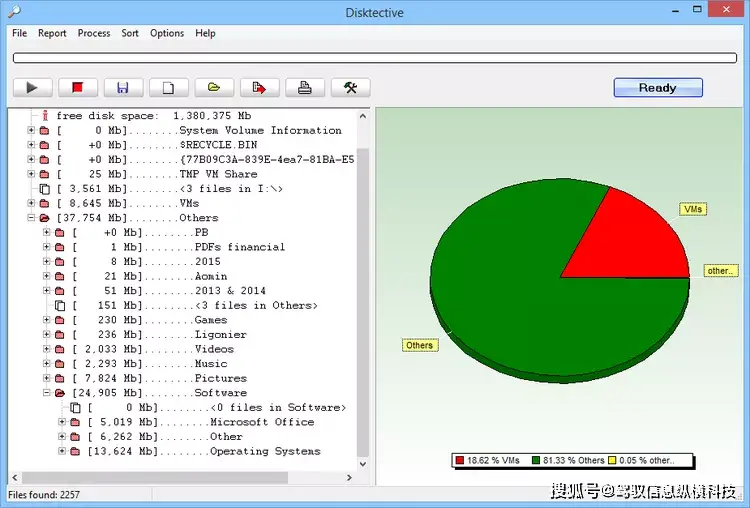Viewport: 750px width, 508px height.
Task: Start the scan with the play button
Action: [32, 88]
